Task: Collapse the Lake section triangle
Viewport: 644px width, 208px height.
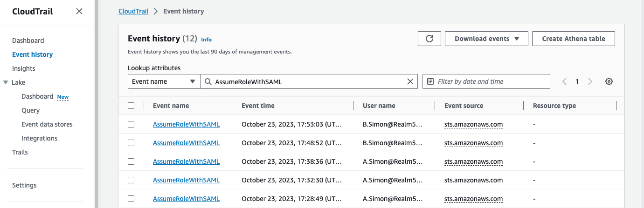Action: [6, 82]
